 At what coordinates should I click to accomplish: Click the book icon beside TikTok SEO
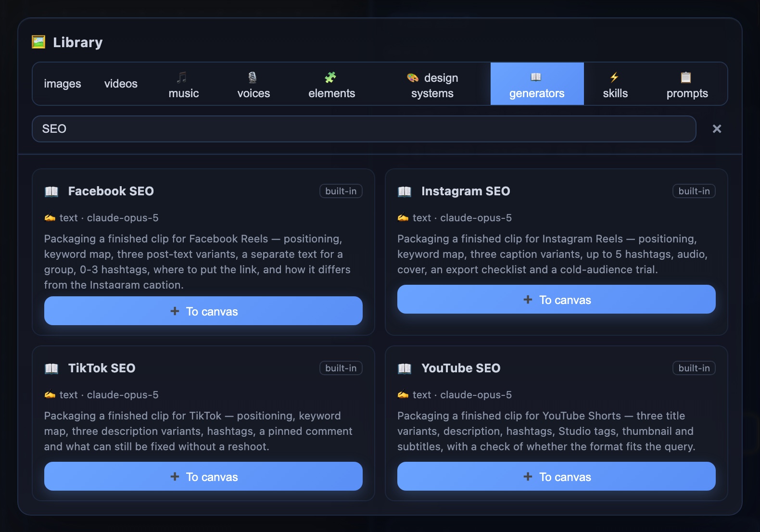pyautogui.click(x=51, y=368)
